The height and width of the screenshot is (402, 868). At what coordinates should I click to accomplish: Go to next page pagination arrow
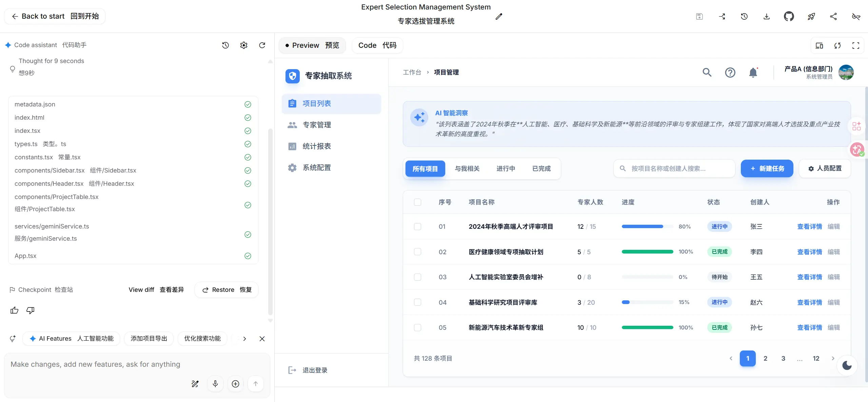[x=833, y=358]
